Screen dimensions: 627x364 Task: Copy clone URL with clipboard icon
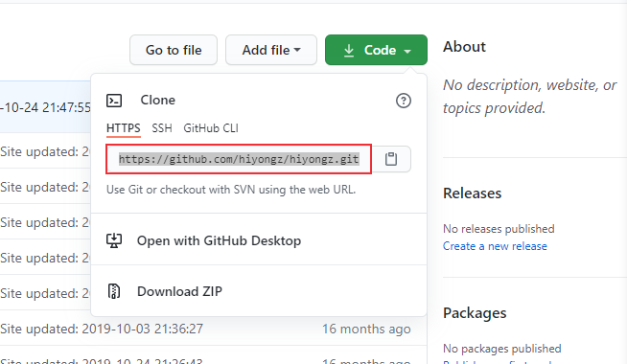coord(391,159)
